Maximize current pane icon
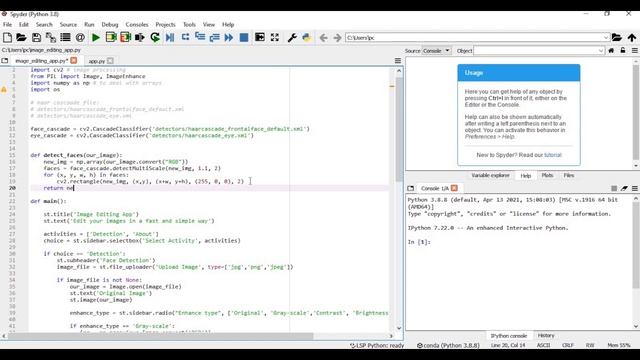640x360 pixels. 260,38
